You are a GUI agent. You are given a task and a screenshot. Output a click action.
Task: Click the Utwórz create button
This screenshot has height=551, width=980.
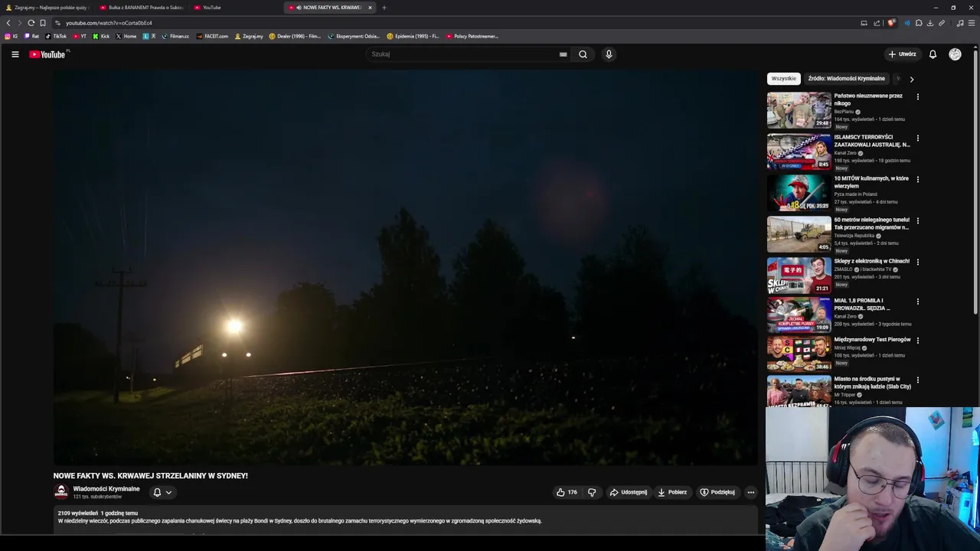point(902,54)
